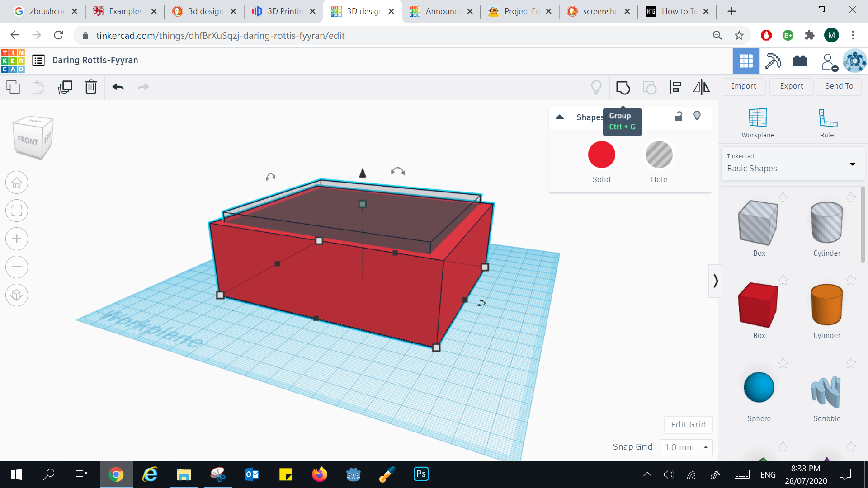The height and width of the screenshot is (488, 868).
Task: Select the Flip/Mirror tool
Action: point(700,87)
